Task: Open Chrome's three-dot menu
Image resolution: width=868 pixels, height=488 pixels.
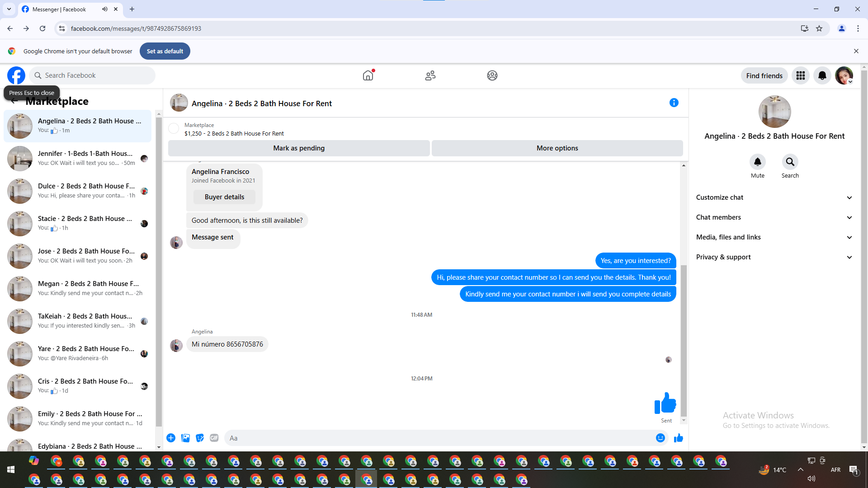Action: pos(858,28)
